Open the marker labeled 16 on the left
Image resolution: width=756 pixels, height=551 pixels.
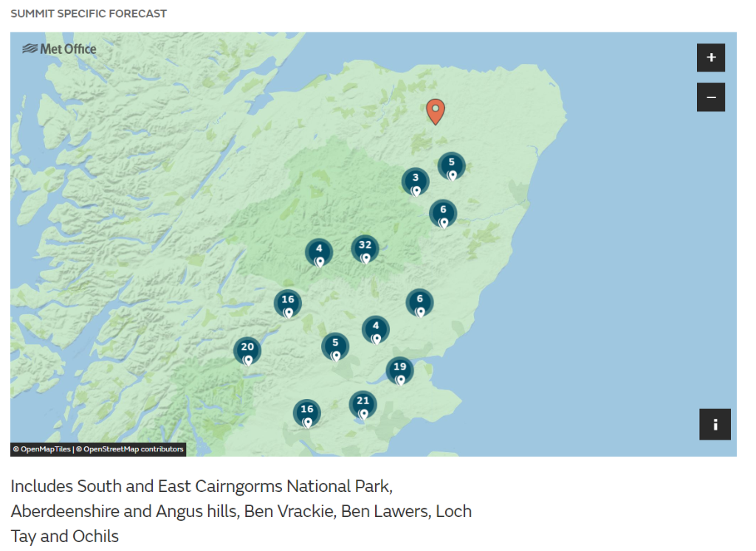tap(288, 299)
